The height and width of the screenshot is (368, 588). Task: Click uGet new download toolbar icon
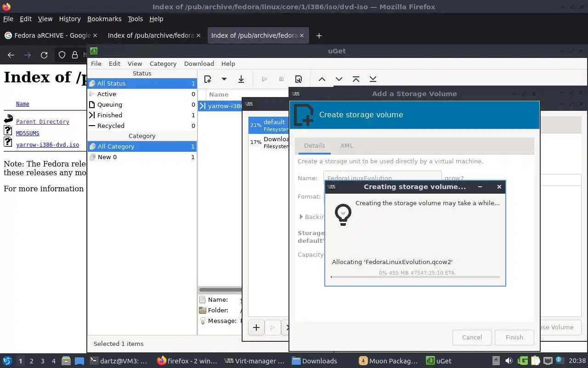208,79
